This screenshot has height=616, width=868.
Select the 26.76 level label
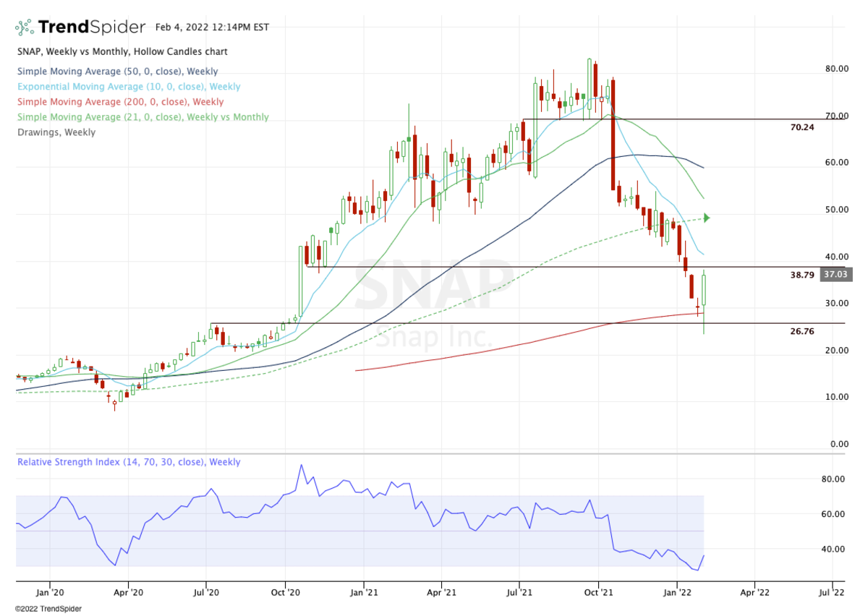[x=803, y=331]
